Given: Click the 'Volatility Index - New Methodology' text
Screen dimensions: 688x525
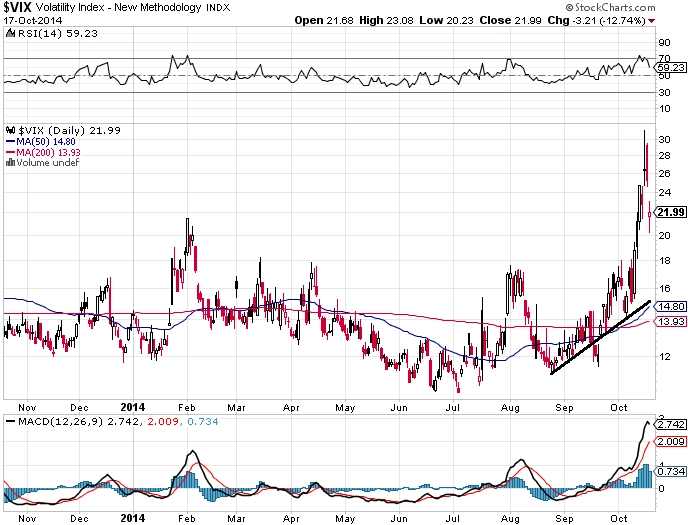Looking at the screenshot, I should click(x=118, y=7).
